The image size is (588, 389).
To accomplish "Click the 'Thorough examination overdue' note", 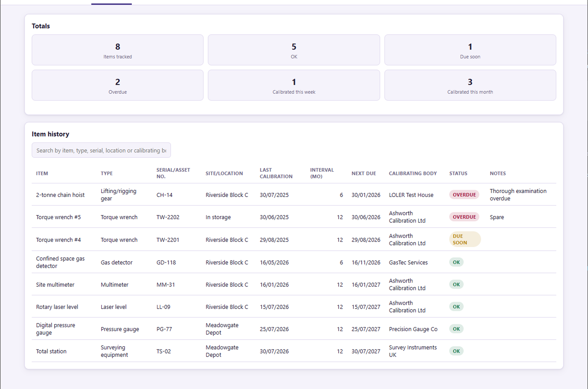I will [518, 195].
